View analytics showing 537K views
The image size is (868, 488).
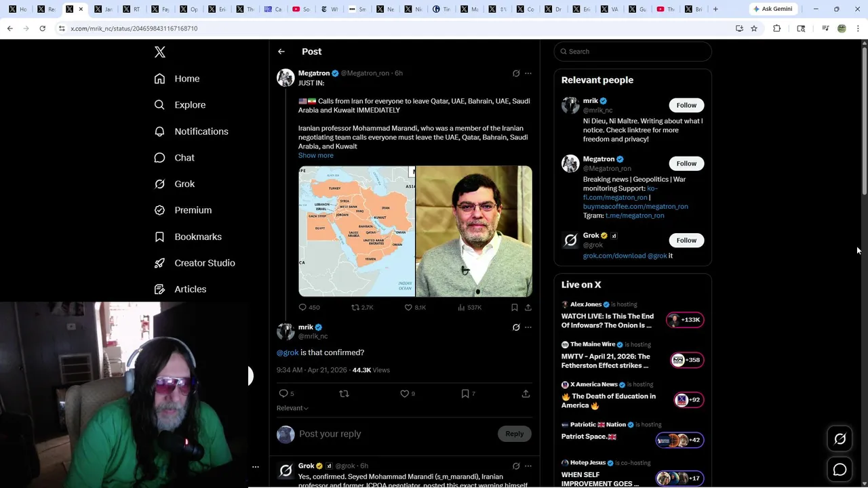coord(469,307)
